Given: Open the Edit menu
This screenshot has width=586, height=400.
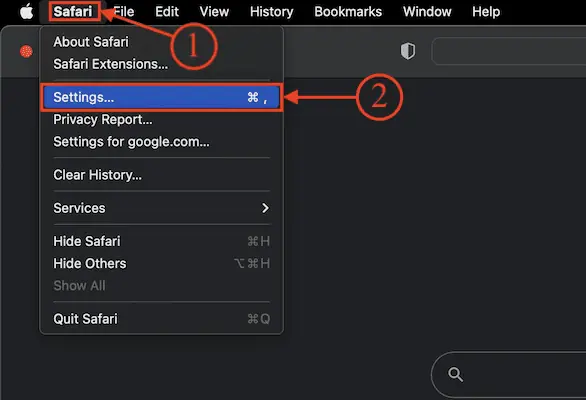Looking at the screenshot, I should (167, 12).
